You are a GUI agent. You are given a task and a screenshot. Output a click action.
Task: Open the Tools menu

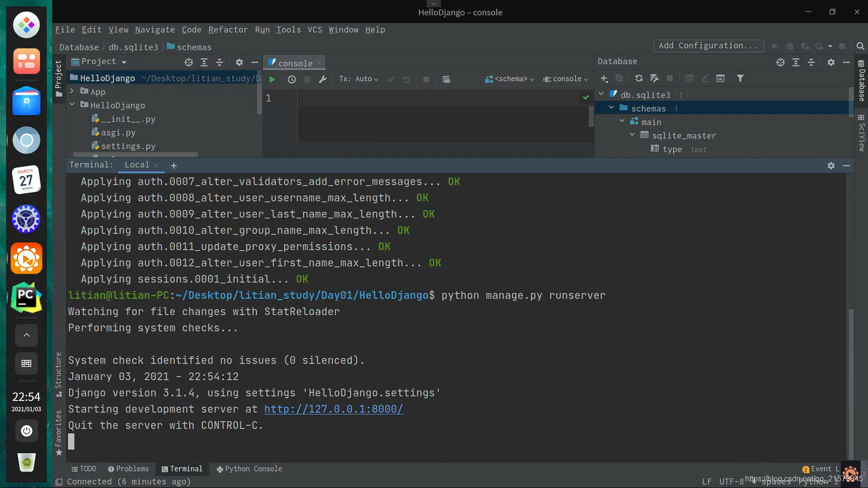click(289, 30)
